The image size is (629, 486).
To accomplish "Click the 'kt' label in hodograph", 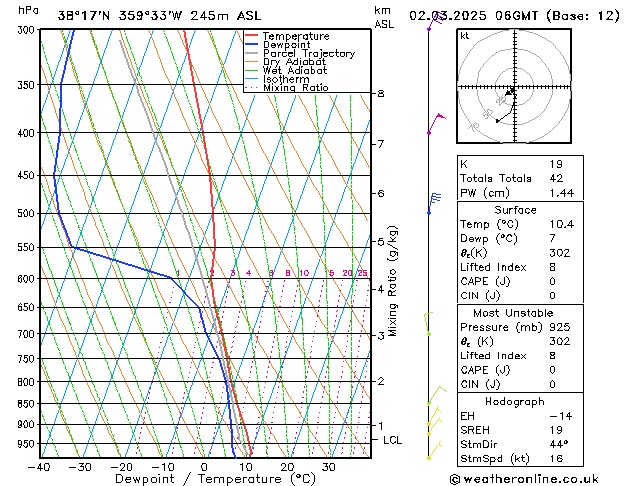I will [465, 35].
